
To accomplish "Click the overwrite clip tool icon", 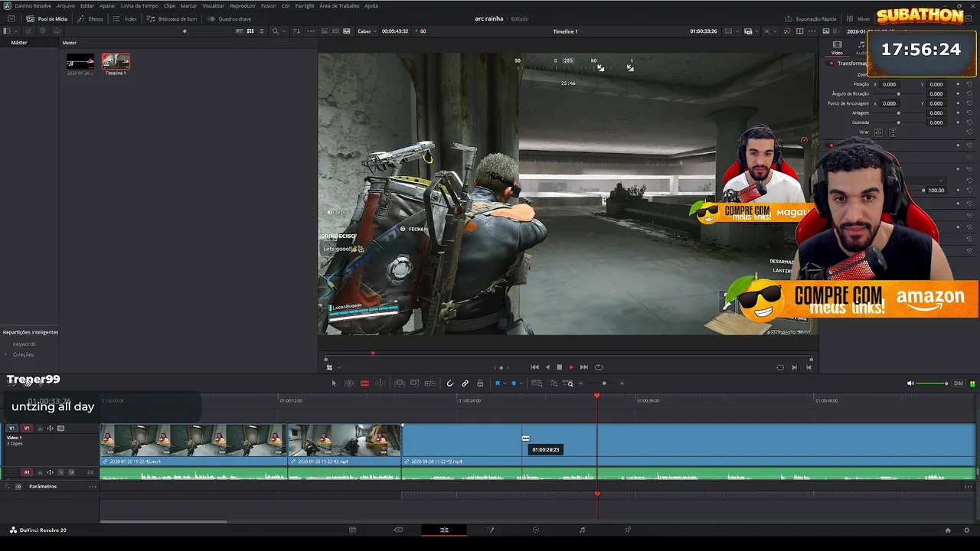I will coord(414,383).
